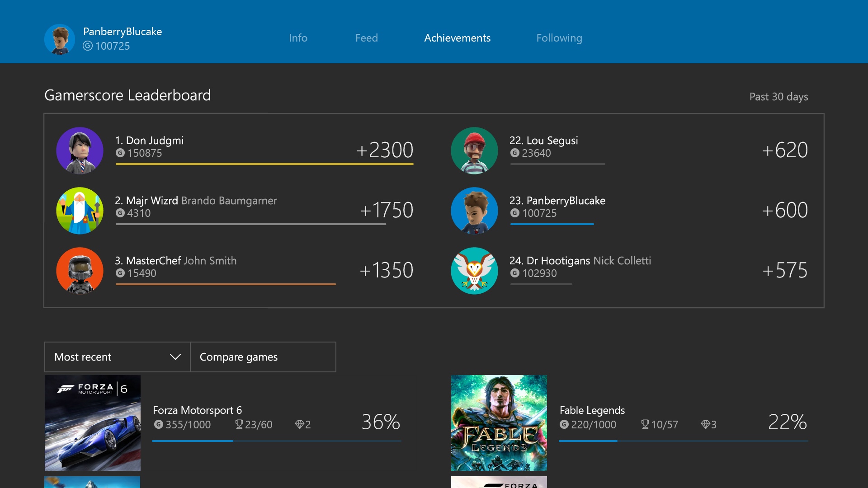
Task: Open the Following tab
Action: pyautogui.click(x=559, y=38)
